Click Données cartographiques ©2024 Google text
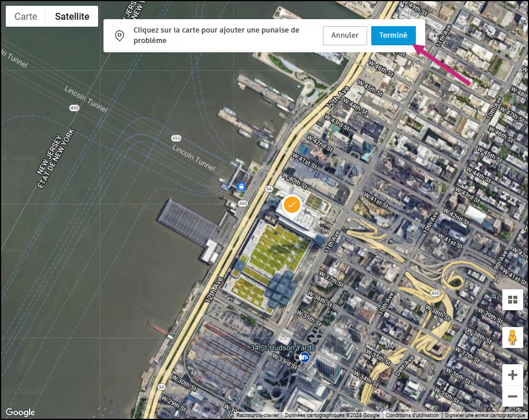The height and width of the screenshot is (420, 529). [x=332, y=415]
